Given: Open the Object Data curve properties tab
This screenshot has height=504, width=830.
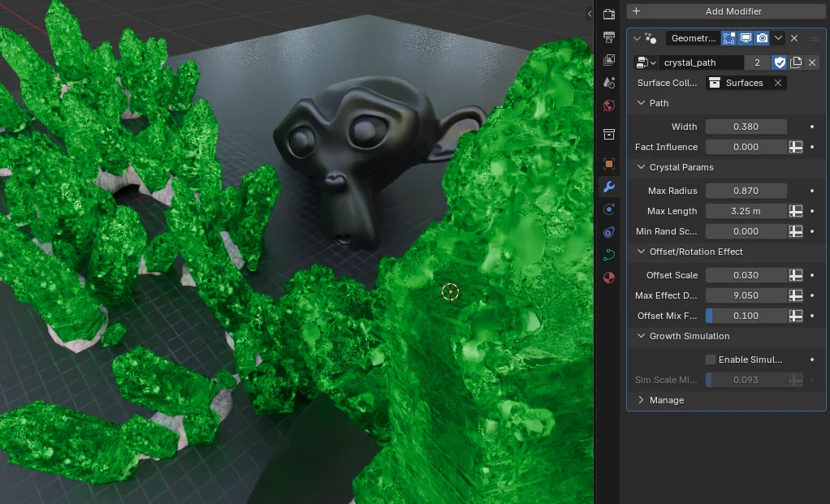Looking at the screenshot, I should (609, 255).
